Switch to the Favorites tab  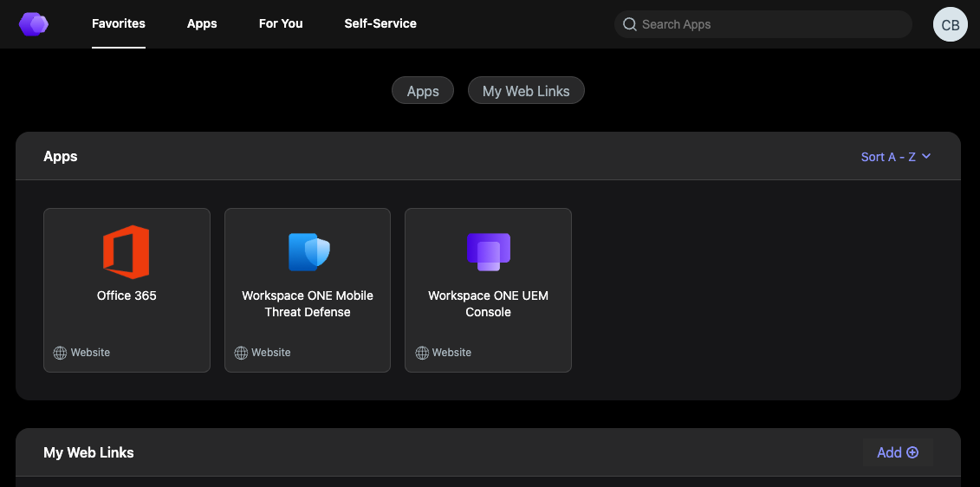coord(119,23)
